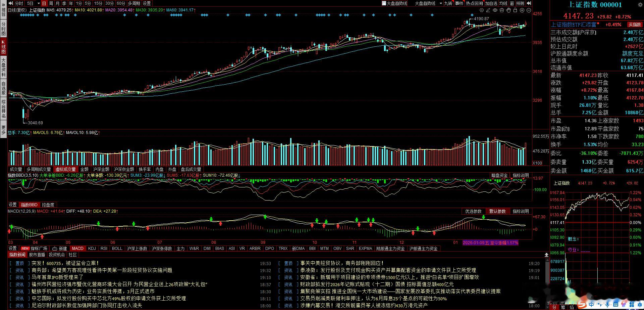Open chart settings gear icon
644x310 pixels.
click(482, 10)
